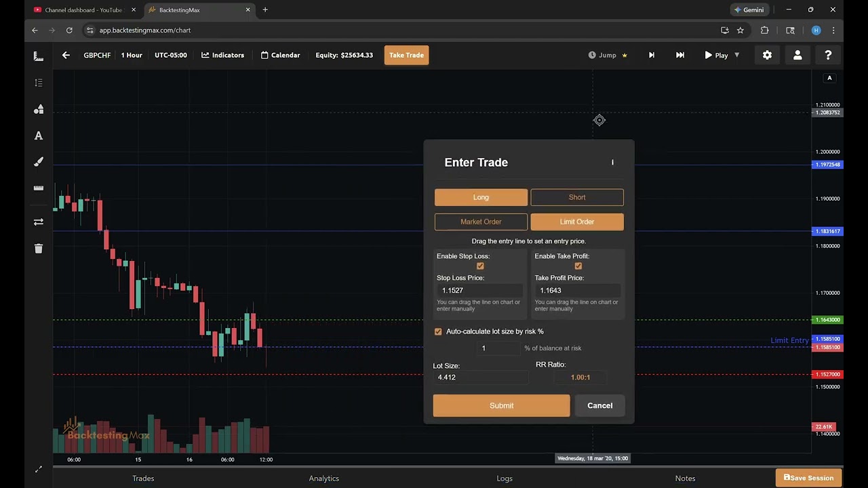Click the 1.00:1 RR Ratio value
This screenshot has width=868, height=488.
tap(580, 378)
